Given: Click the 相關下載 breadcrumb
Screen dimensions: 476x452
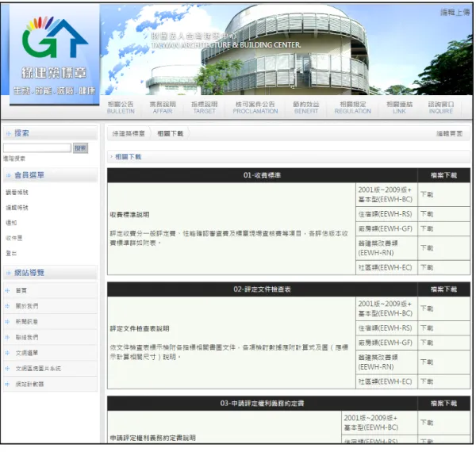Looking at the screenshot, I should [171, 133].
